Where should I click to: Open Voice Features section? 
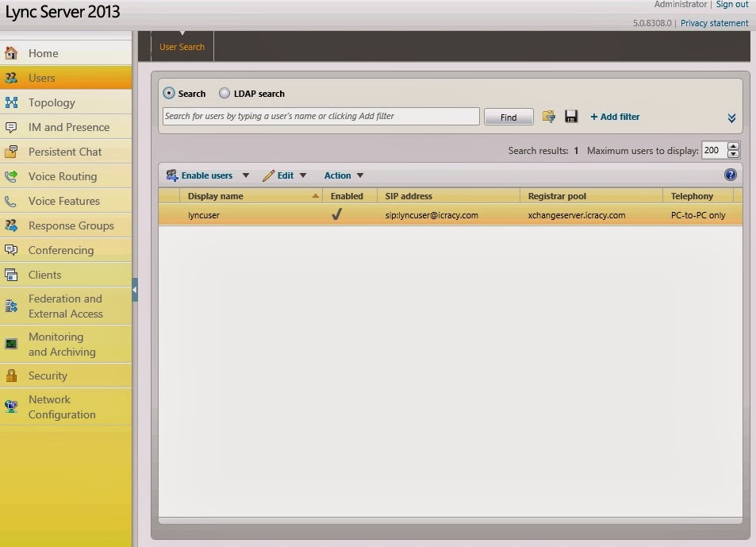tap(64, 201)
